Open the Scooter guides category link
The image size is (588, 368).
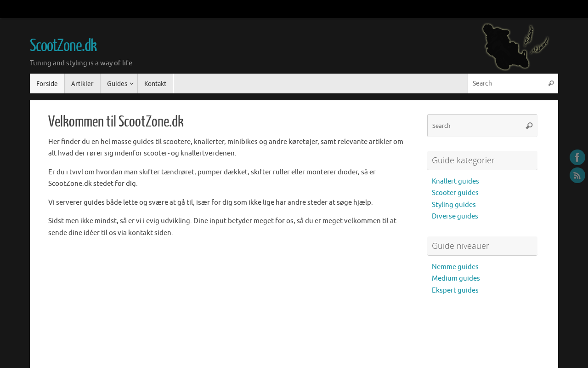pos(455,193)
